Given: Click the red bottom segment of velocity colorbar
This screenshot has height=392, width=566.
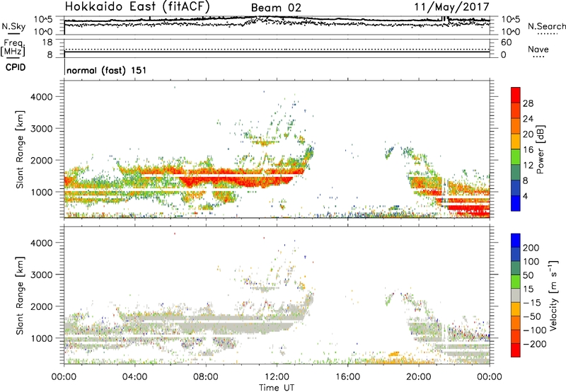Looking at the screenshot, I should (x=516, y=350).
